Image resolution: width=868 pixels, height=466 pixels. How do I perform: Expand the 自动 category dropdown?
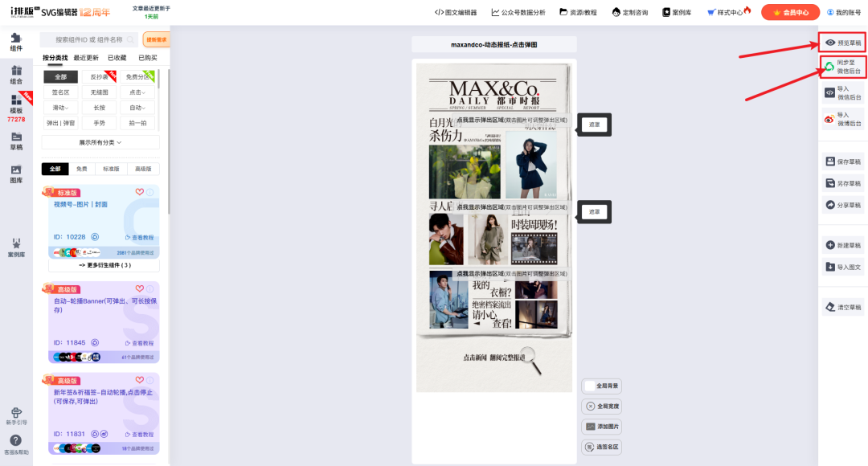pos(137,108)
